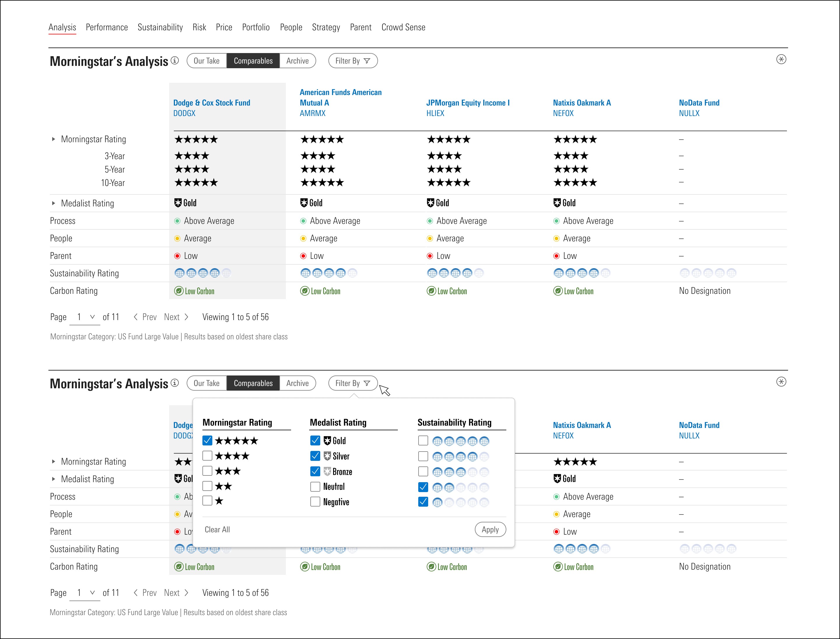Click JPMorgan's Low Carbon leaf icon, upper table
The width and height of the screenshot is (840, 639).
431,291
